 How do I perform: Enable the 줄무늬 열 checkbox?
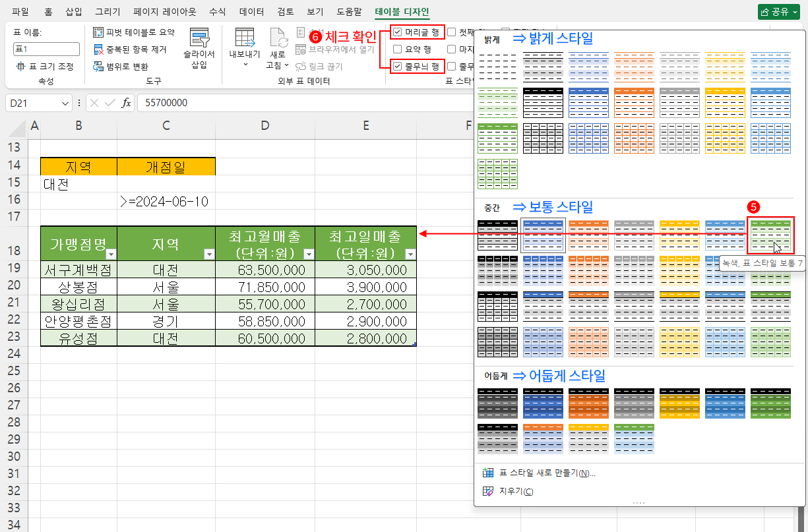point(451,66)
